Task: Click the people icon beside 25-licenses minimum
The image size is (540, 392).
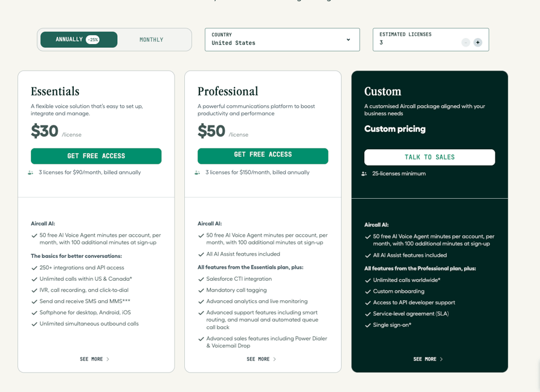Action: (364, 173)
